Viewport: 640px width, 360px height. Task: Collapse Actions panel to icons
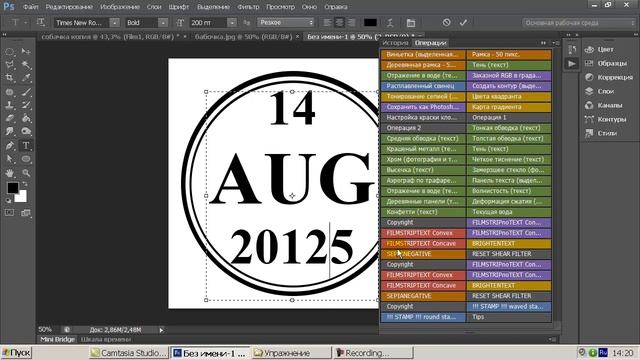(543, 43)
